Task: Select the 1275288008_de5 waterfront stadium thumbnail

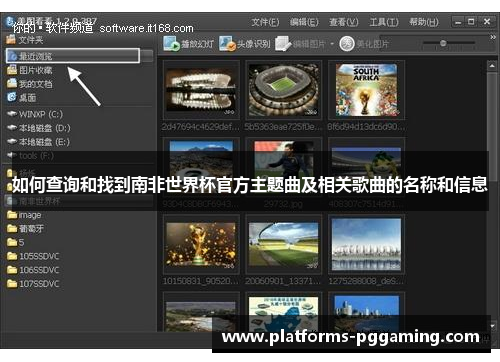Action: point(367,245)
